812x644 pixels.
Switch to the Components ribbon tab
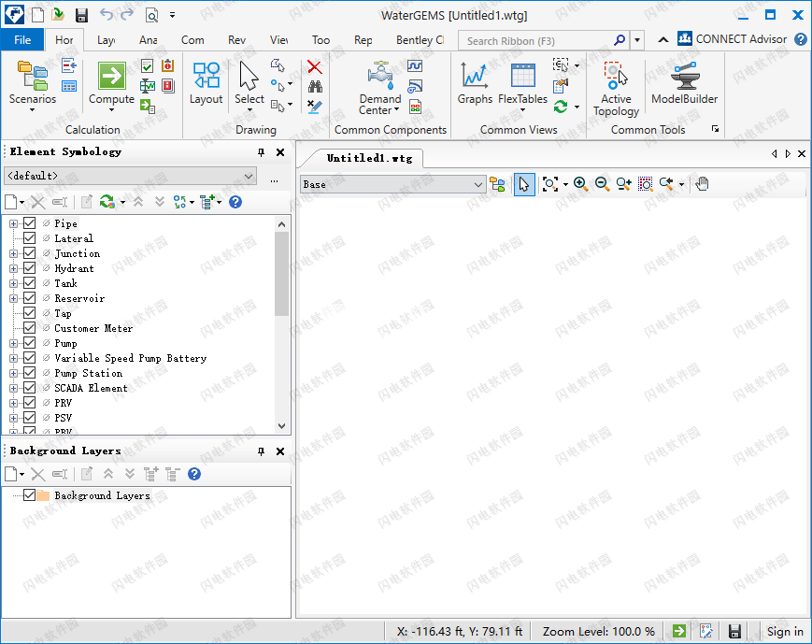coord(192,40)
